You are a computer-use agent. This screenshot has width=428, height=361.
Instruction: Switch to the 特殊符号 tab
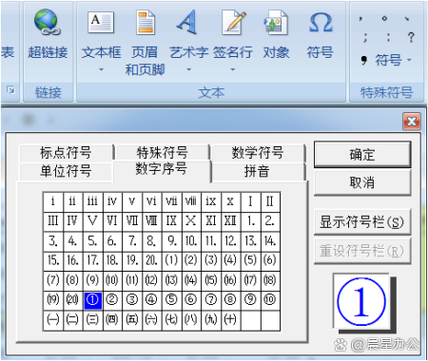click(162, 153)
